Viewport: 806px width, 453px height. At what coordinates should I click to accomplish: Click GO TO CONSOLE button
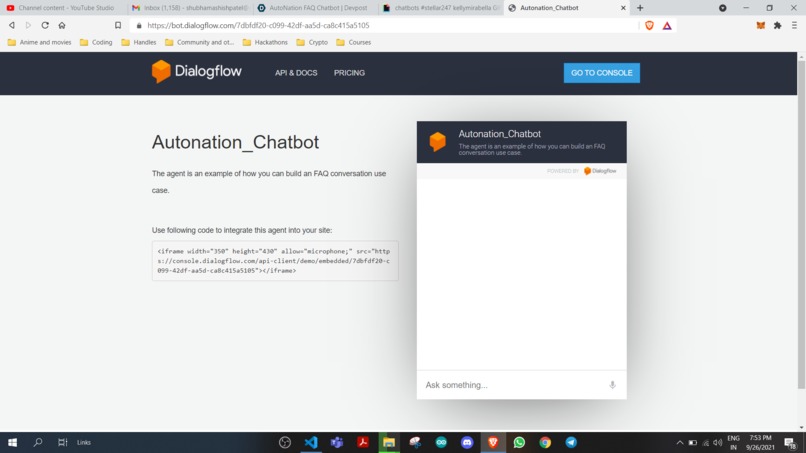tap(601, 73)
